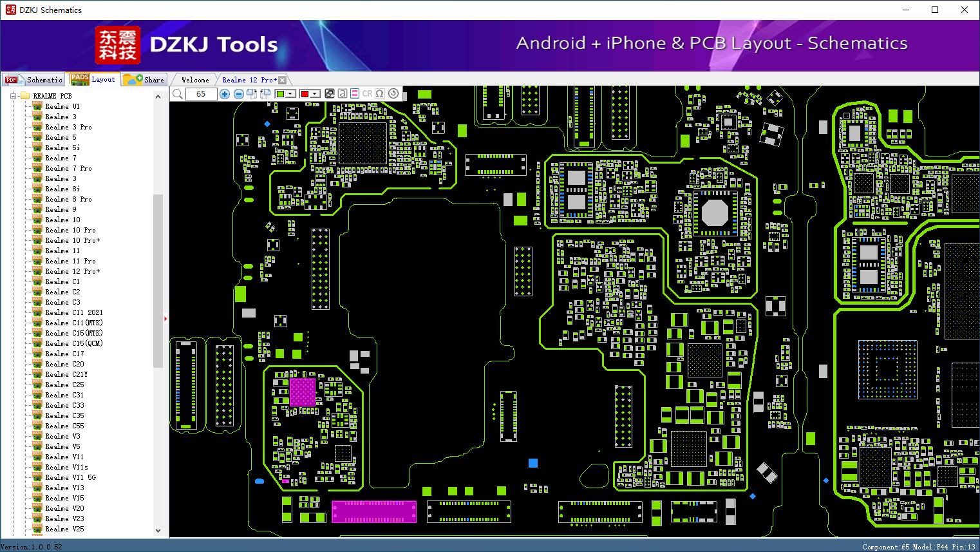Select Realme 12 Pro+ in the tree
The image size is (980, 552).
click(x=73, y=271)
